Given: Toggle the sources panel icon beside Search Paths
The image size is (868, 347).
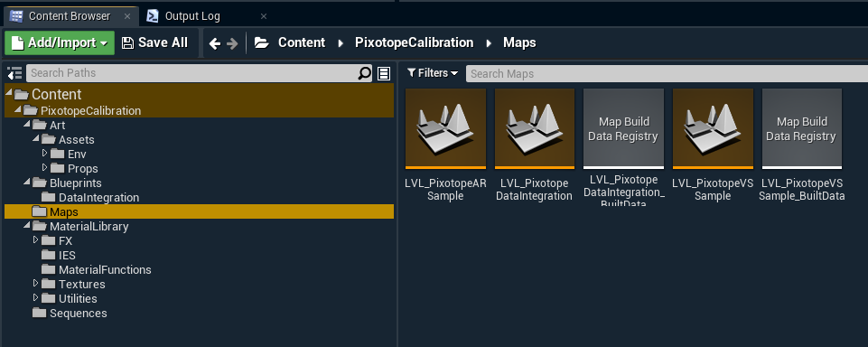Looking at the screenshot, I should (x=14, y=73).
